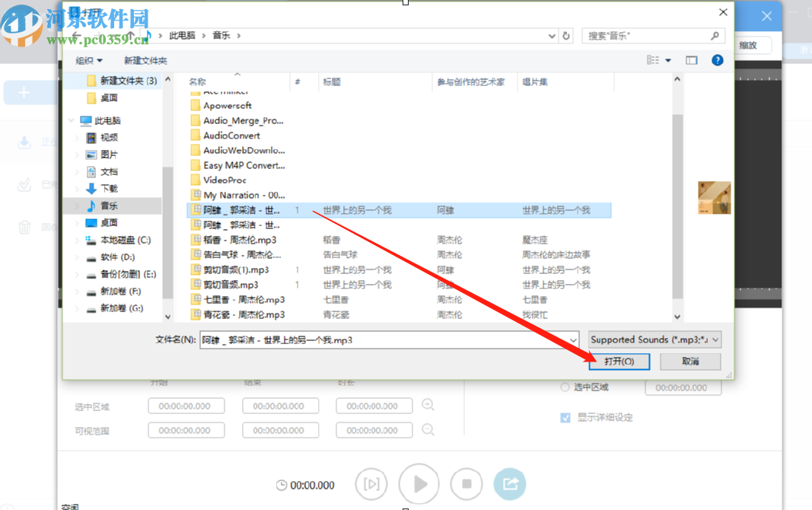Refresh the 音乐 folder with the refresh icon

tap(565, 35)
